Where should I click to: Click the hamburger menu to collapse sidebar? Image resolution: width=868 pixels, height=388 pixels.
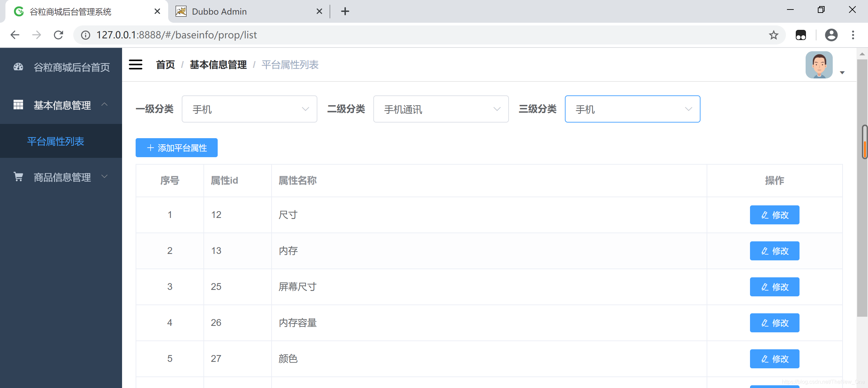135,64
